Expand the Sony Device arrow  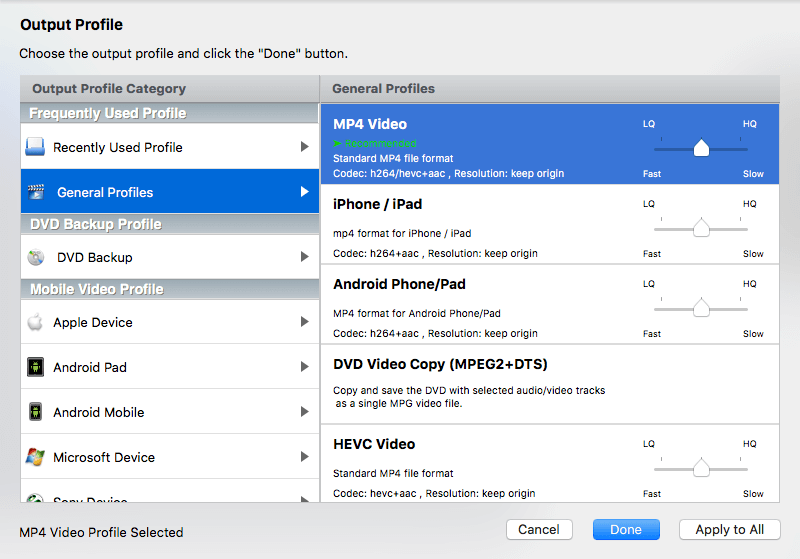pos(305,499)
